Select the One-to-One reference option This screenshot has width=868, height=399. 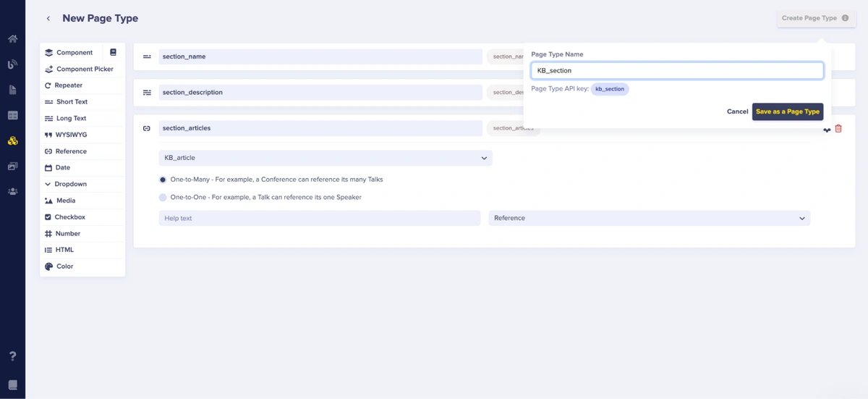tap(163, 198)
